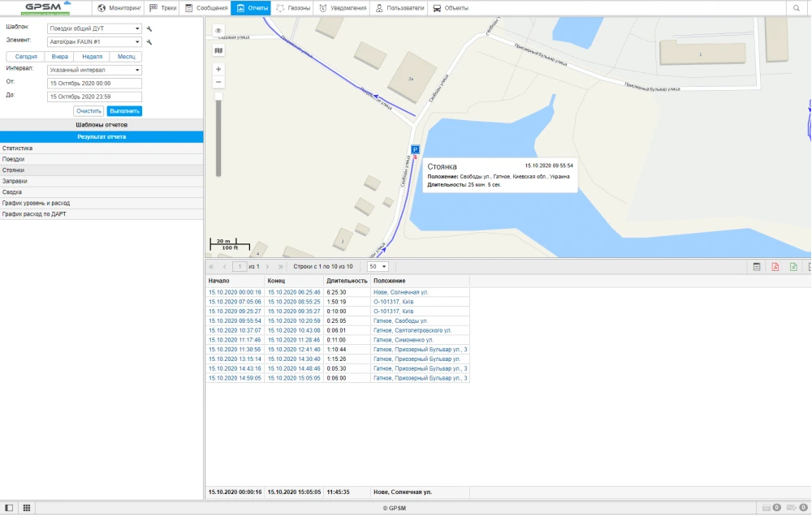Screen dimensions: 812x516
Task: Open the map layers selector icon
Action: (x=218, y=50)
